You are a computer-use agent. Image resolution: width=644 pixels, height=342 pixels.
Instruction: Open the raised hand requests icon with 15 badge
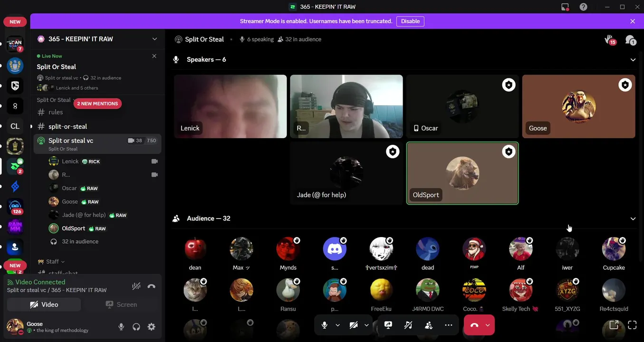609,40
